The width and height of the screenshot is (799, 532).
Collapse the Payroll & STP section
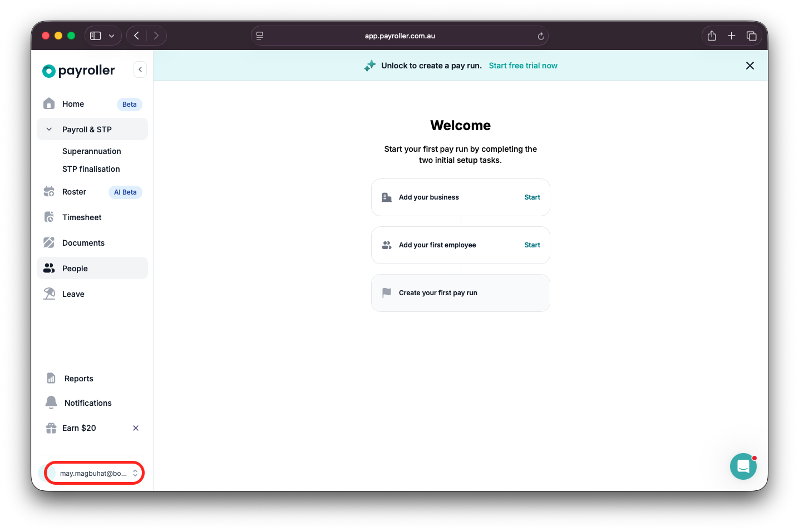click(49, 130)
